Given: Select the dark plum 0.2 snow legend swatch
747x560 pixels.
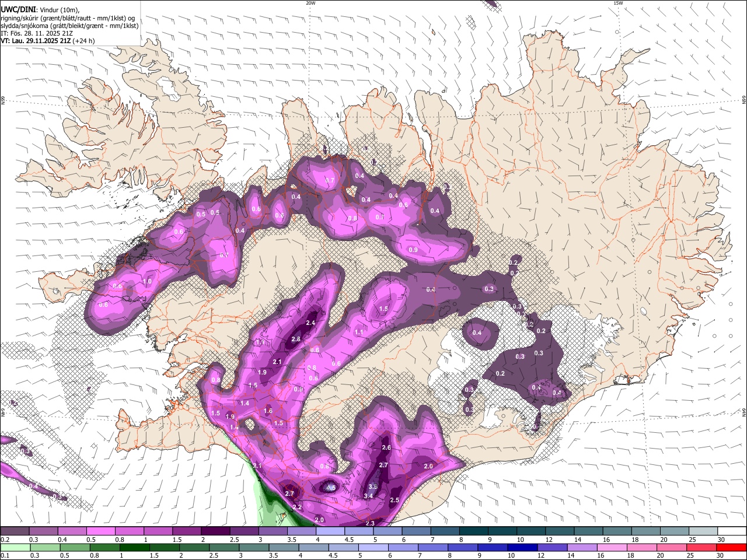Looking at the screenshot, I should 15,531.
